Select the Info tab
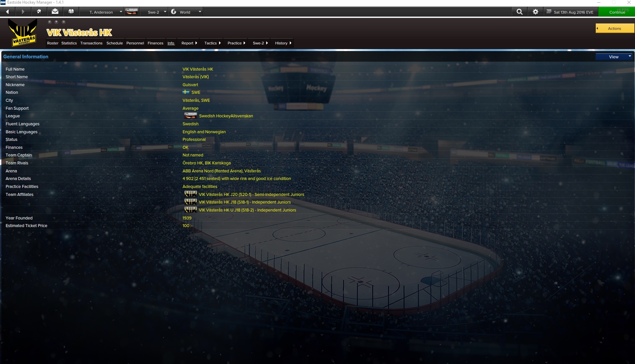 [171, 43]
